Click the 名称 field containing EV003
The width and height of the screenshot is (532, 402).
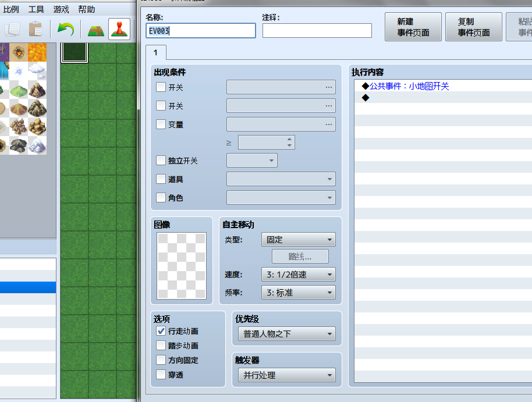(x=201, y=30)
